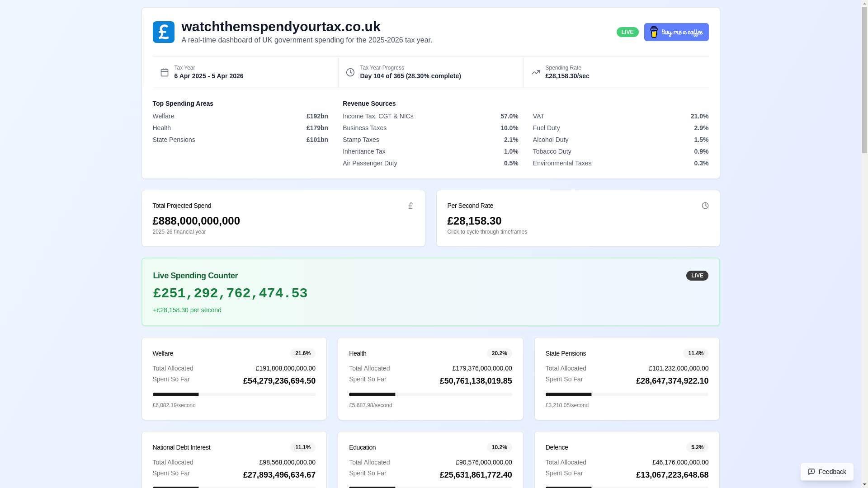
Task: Click the calendar icon beside Tax Year
Action: pyautogui.click(x=164, y=72)
